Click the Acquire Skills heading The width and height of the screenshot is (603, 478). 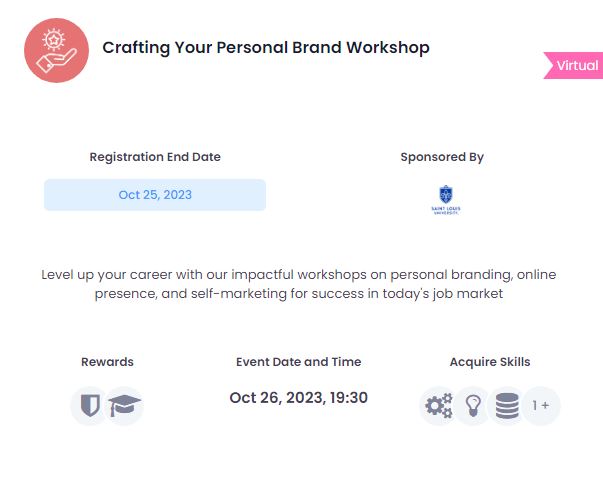tap(490, 362)
